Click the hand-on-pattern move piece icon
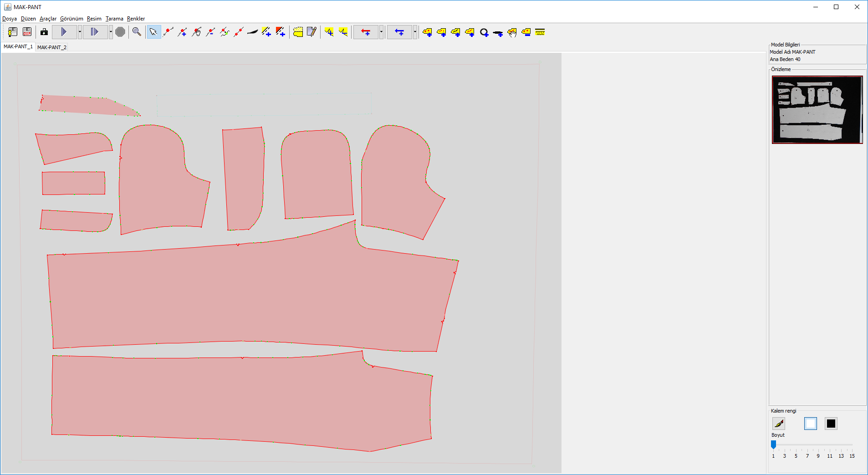This screenshot has height=475, width=868. coord(512,32)
